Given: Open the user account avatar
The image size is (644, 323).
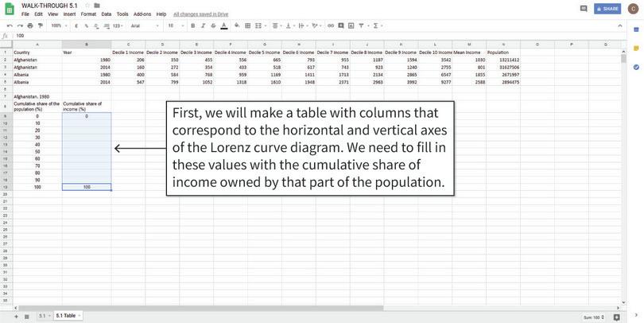Looking at the screenshot, I should click(634, 9).
